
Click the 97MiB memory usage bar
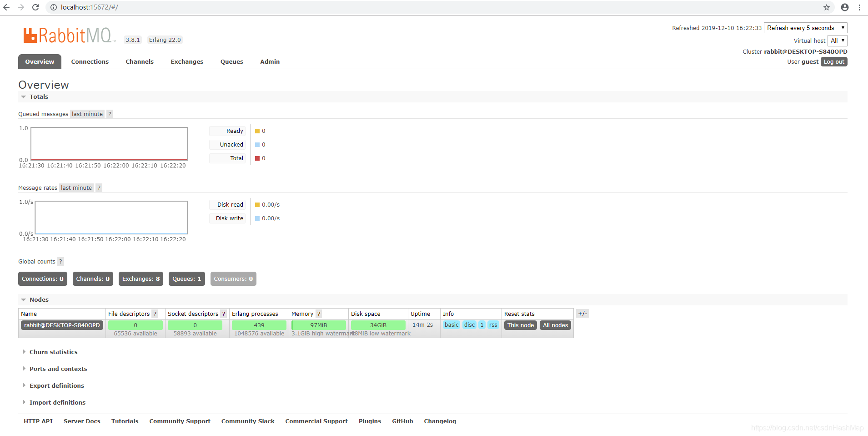[319, 325]
